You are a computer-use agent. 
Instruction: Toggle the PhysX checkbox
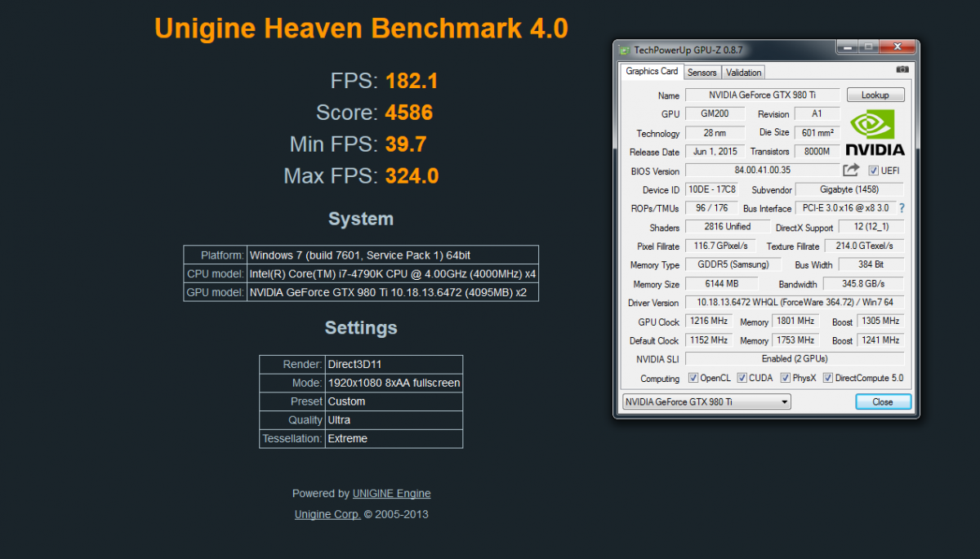[x=786, y=378]
